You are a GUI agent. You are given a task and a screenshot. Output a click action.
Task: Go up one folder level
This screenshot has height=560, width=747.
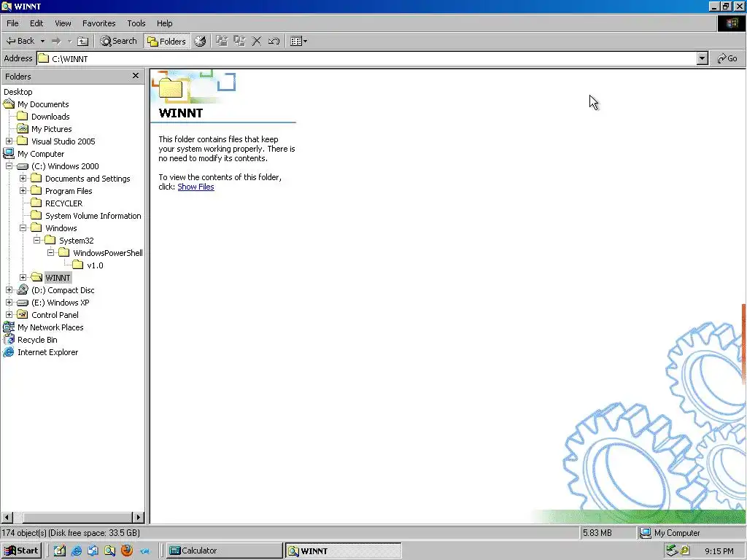coord(82,41)
